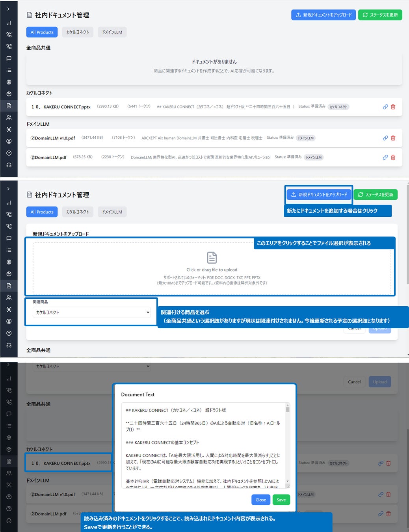This screenshot has height=532, width=409.
Task: Open chat bubble icon in document-list screenshot sidebar
Action: coord(9,58)
